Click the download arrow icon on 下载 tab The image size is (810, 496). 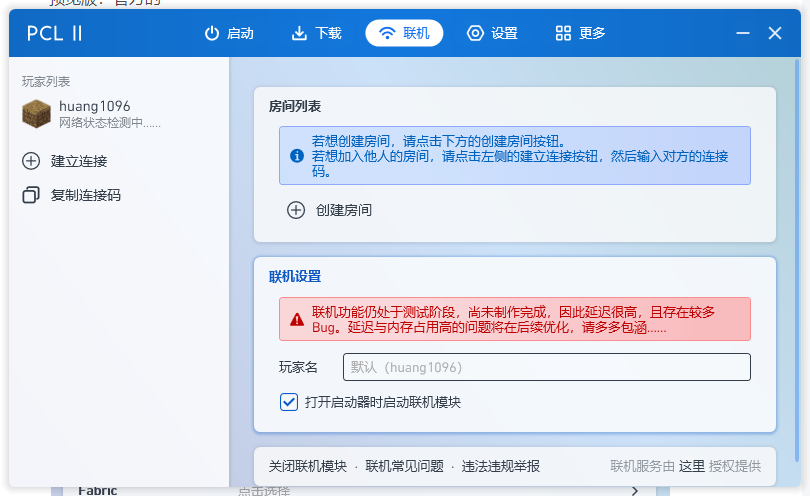click(x=299, y=33)
